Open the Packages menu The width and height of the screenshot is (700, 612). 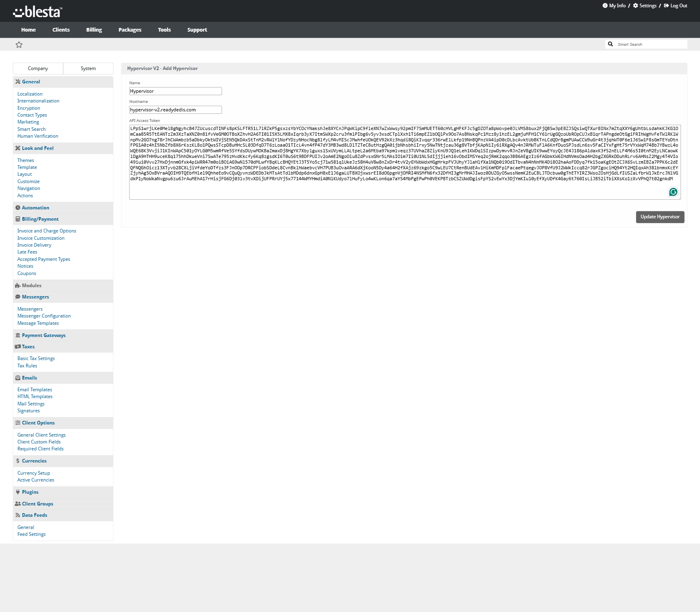tap(130, 30)
